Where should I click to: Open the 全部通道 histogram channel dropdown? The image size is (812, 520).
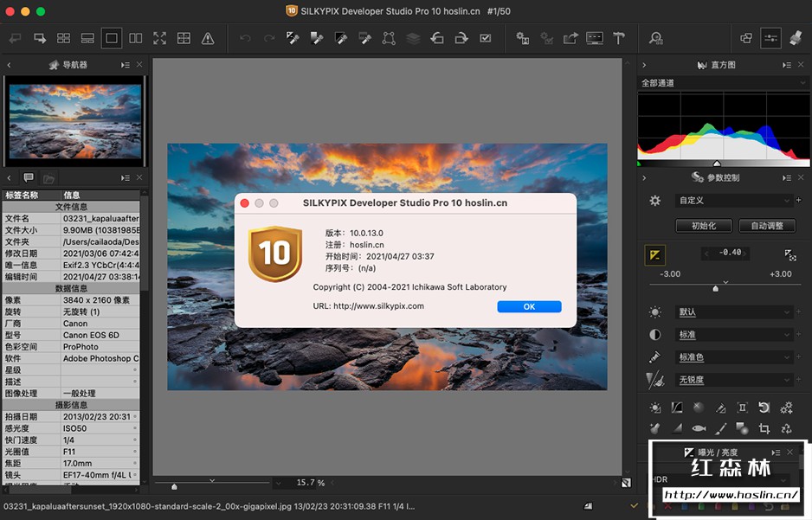[722, 83]
